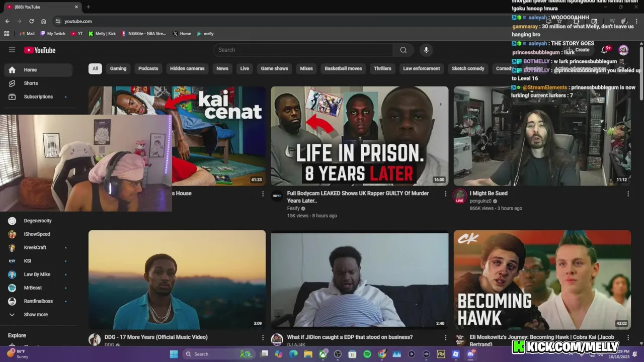Open Subscriptions in sidebar

coord(38,97)
